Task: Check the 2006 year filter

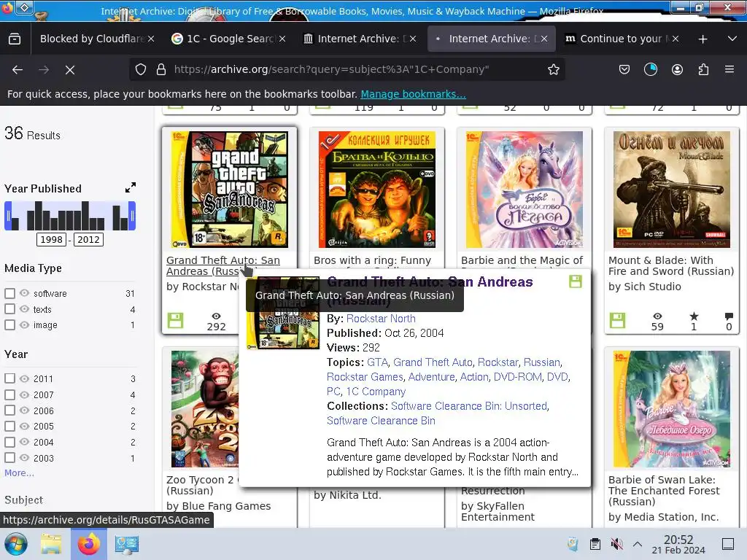Action: [x=10, y=411]
